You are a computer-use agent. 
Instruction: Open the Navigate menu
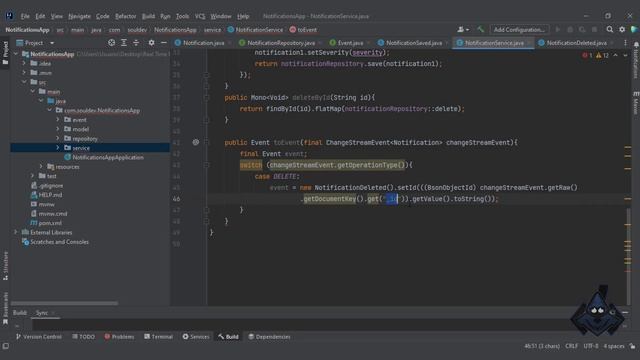[x=80, y=16]
